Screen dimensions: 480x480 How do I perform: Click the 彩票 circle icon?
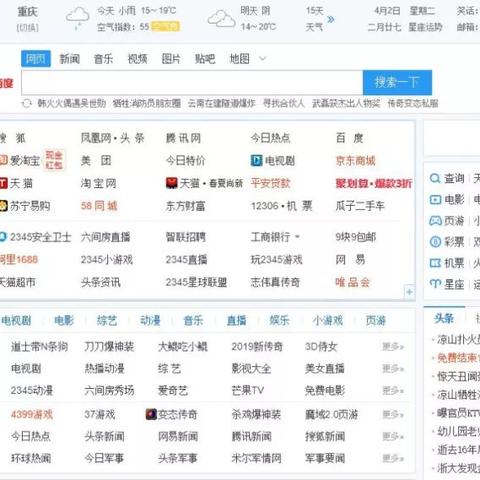pos(435,242)
